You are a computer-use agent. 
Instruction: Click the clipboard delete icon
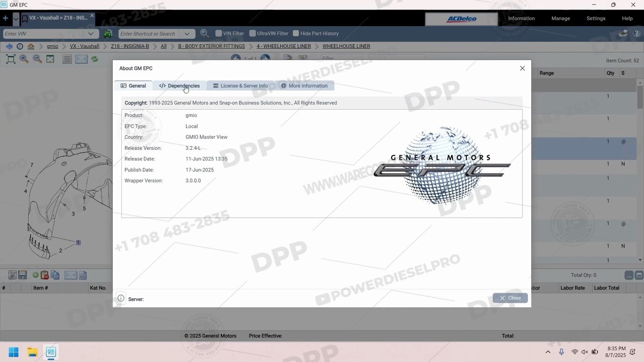pyautogui.click(x=45, y=276)
